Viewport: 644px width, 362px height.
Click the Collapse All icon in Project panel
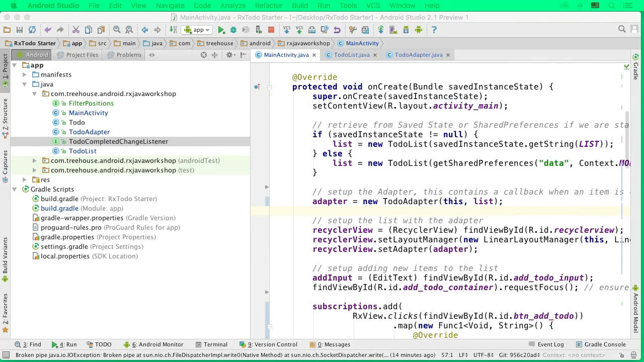(x=215, y=55)
